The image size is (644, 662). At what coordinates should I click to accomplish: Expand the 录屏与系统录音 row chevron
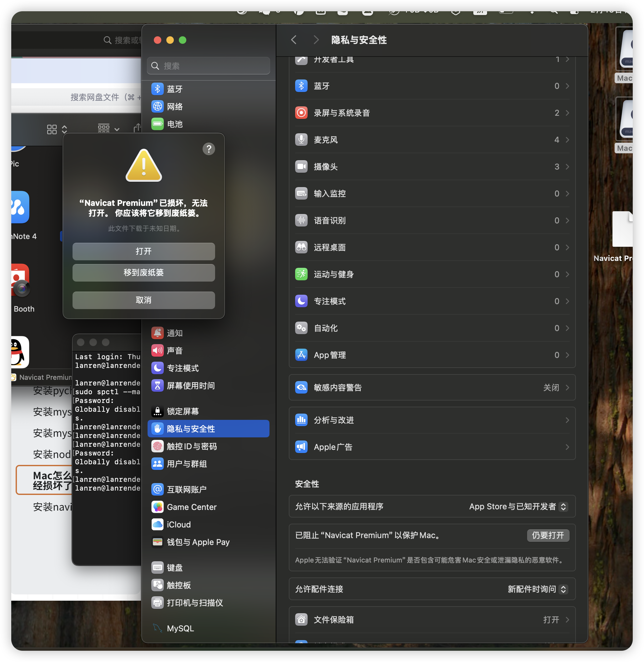tap(567, 113)
